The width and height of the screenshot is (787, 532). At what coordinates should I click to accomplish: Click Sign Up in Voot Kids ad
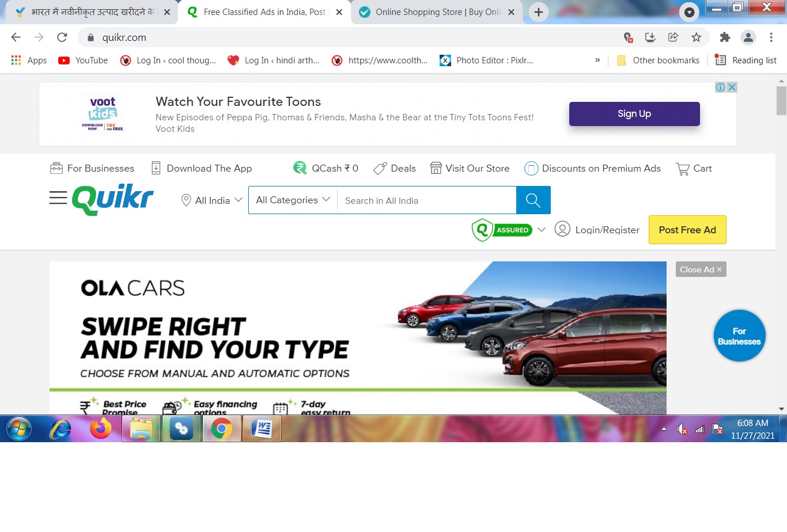(634, 114)
